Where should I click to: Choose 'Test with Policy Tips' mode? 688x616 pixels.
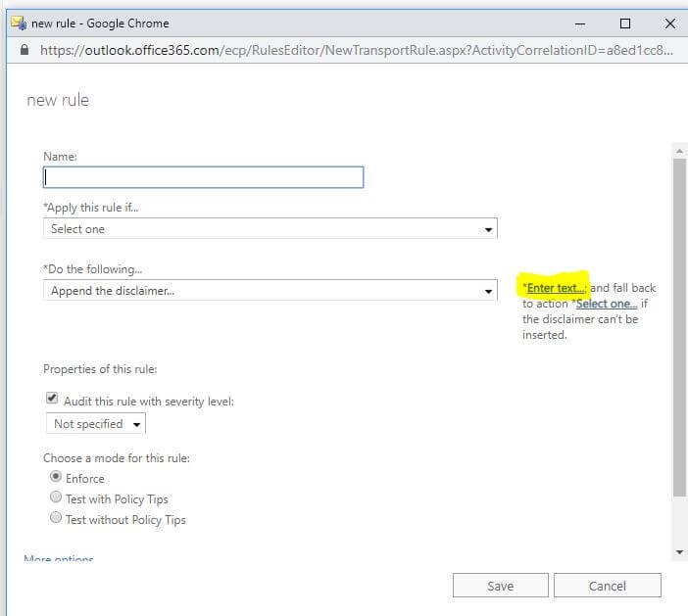(56, 498)
